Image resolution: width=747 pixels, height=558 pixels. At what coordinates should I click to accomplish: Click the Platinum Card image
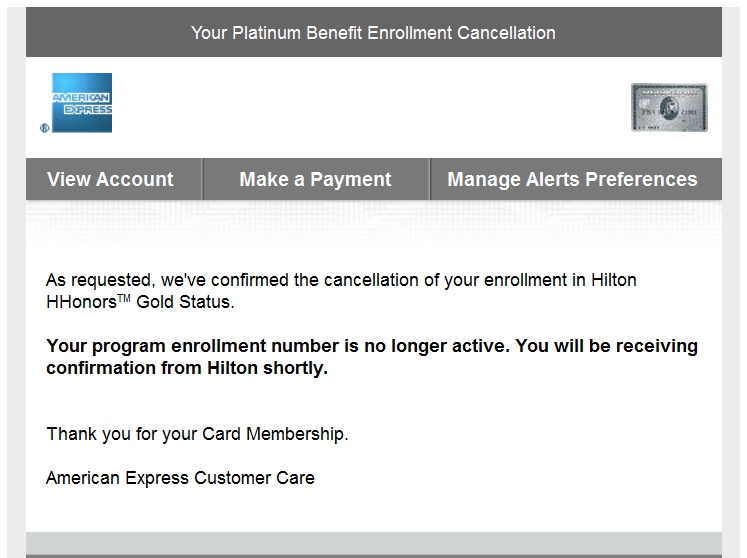point(669,107)
